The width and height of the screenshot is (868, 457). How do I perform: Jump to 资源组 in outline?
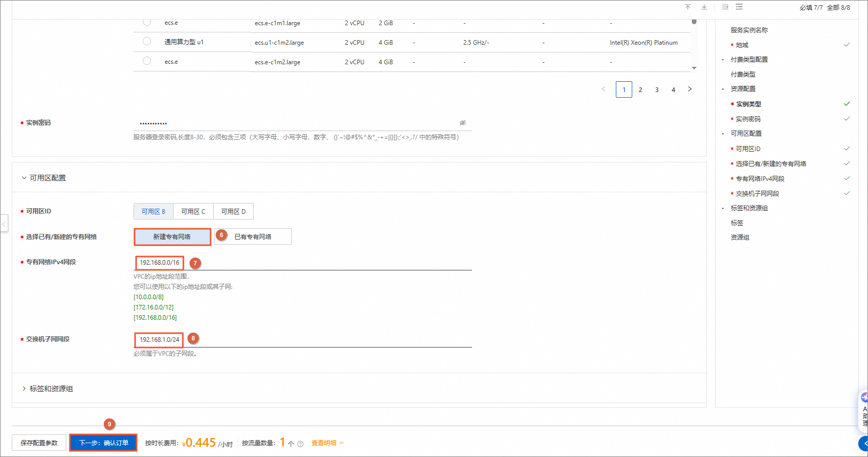coord(740,237)
